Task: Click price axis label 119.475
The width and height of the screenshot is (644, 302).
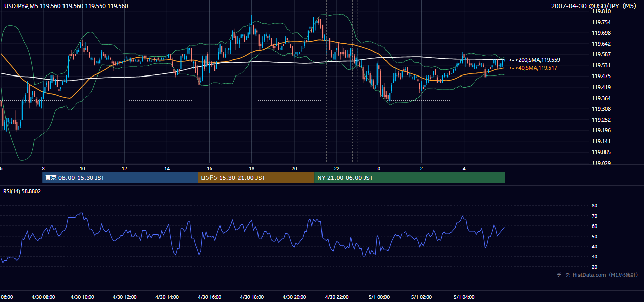Action: tap(601, 77)
